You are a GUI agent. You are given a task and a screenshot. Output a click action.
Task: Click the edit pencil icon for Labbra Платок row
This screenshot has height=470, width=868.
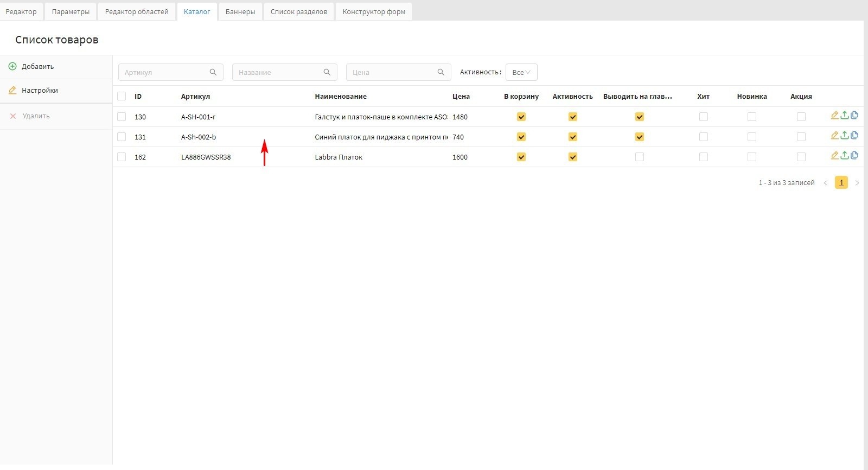834,155
